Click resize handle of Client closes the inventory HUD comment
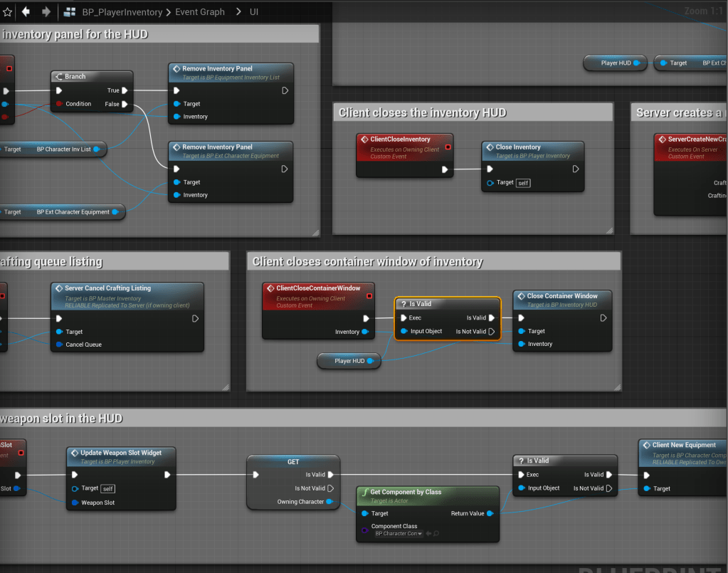 tap(609, 231)
